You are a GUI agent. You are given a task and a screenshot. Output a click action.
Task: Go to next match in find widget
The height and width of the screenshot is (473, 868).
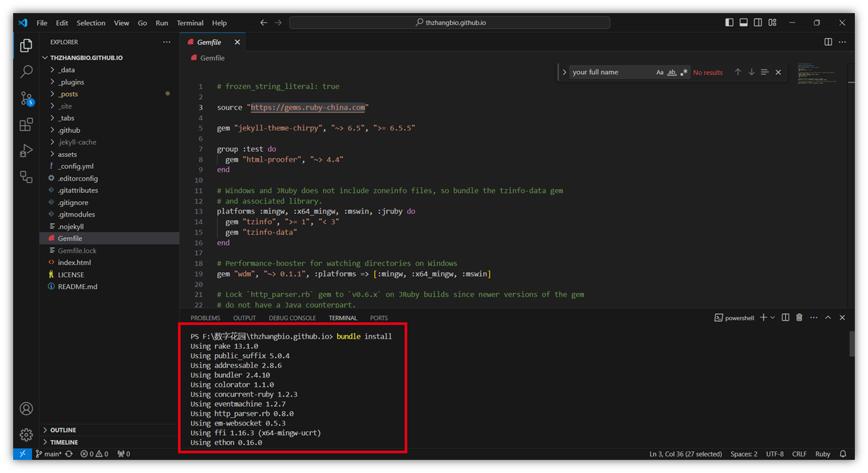coord(752,72)
